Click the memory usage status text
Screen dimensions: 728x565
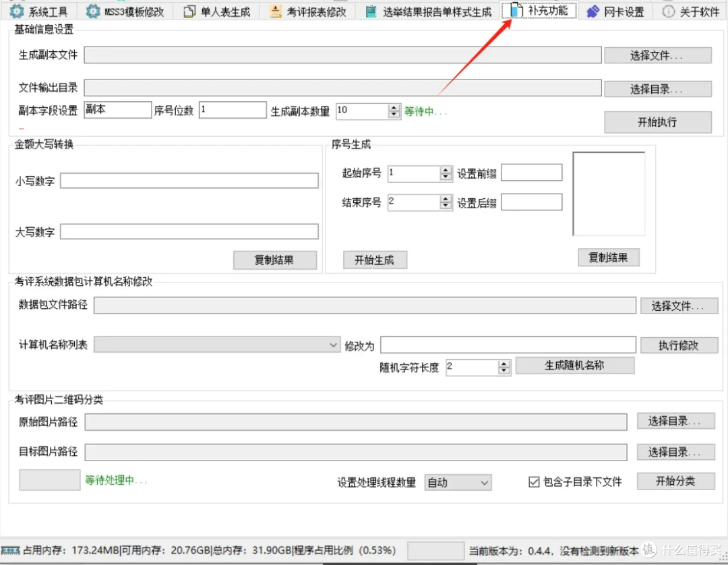[x=210, y=550]
